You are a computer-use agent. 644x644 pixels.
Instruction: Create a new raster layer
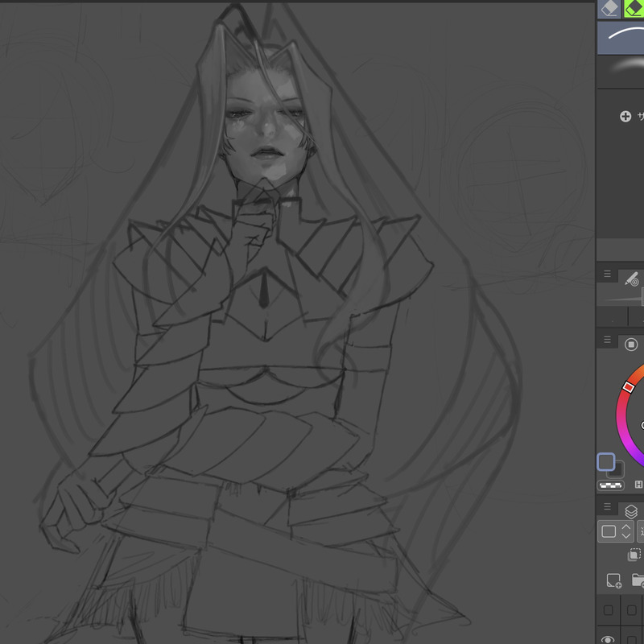pyautogui.click(x=613, y=580)
